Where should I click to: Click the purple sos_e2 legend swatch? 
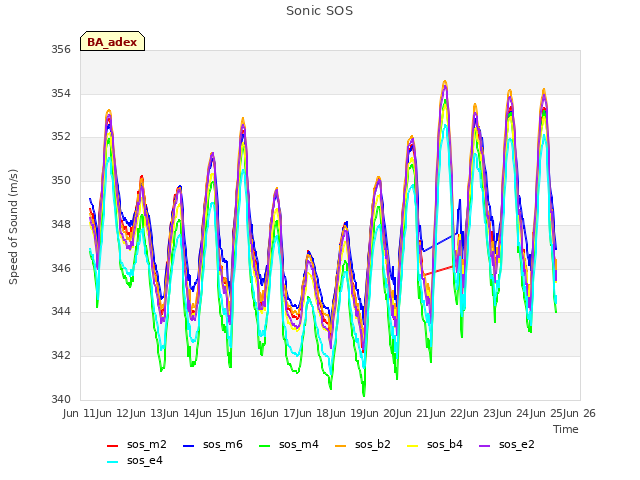[x=484, y=446]
